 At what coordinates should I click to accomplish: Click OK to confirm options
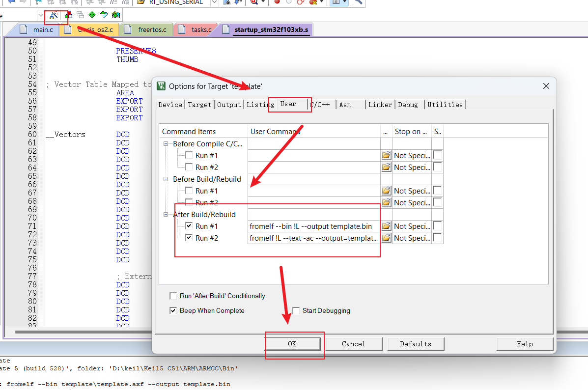292,344
